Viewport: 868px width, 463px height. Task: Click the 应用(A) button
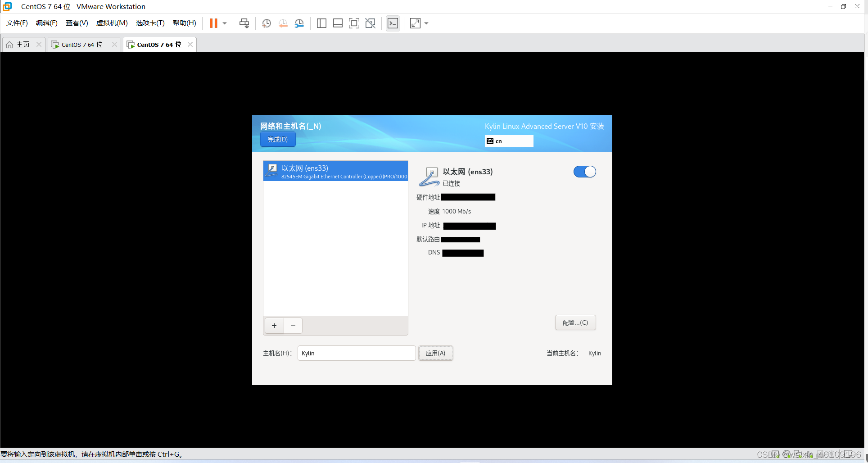[436, 353]
